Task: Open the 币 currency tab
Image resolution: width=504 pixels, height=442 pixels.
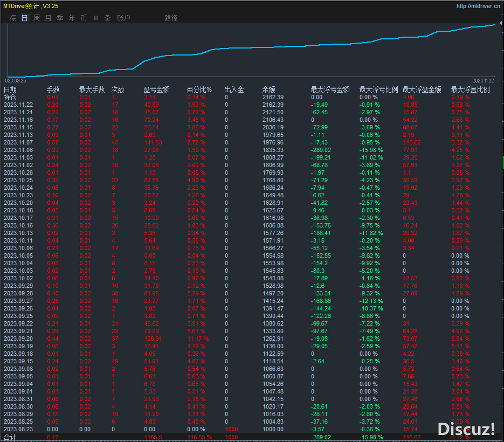Action: point(84,18)
